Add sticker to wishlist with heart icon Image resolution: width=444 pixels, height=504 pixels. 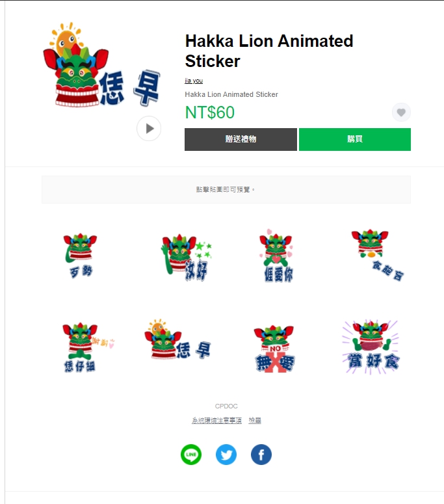[401, 112]
